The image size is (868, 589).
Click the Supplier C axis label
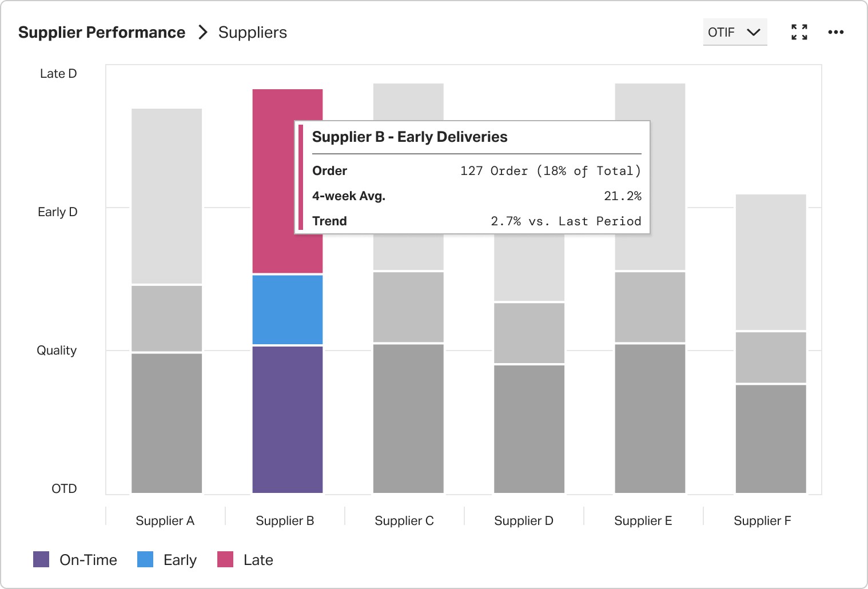pos(404,520)
